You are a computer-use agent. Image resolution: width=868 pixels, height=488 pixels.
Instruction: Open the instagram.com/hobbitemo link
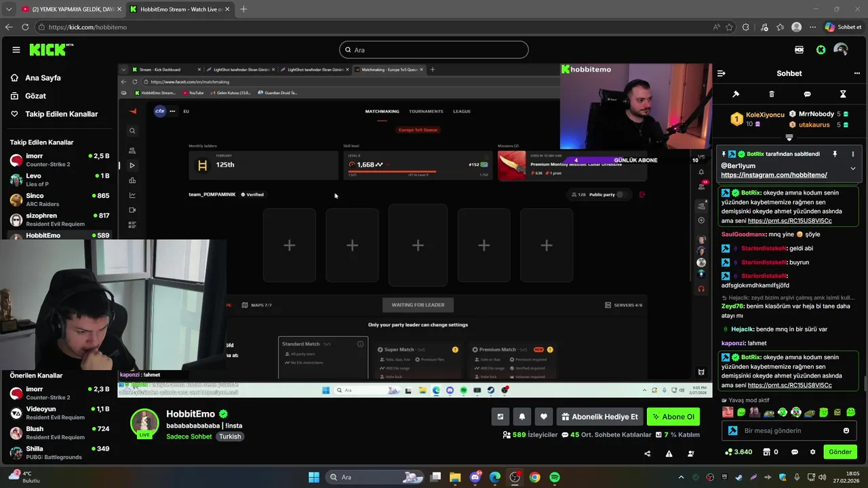pos(774,175)
